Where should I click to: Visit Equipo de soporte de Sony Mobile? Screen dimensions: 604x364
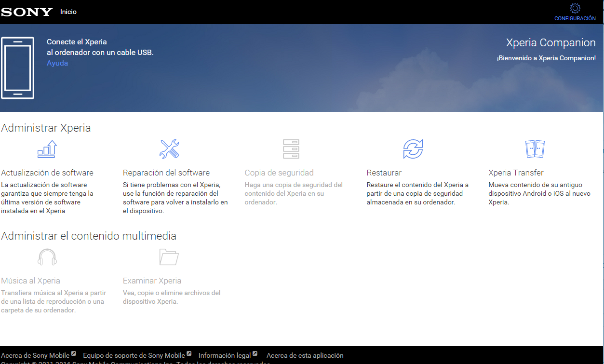point(134,355)
